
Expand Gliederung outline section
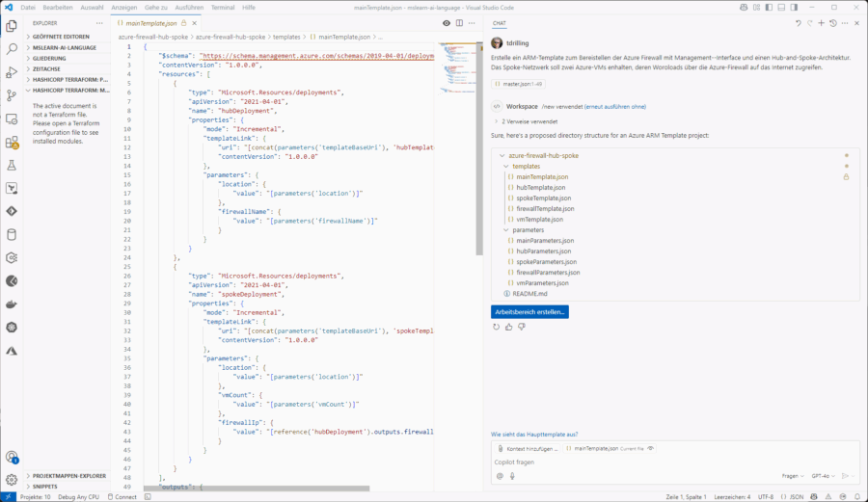pos(68,58)
